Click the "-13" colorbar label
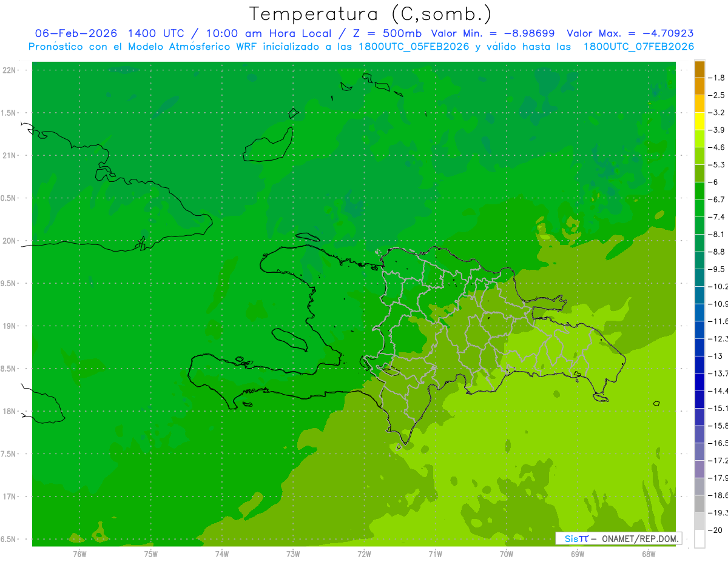The image size is (728, 562). click(715, 356)
